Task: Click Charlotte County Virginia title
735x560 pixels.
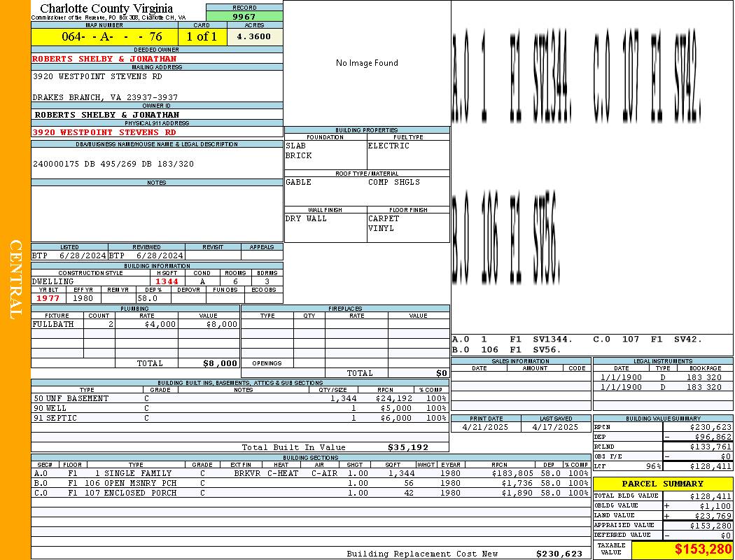Action: [106, 8]
